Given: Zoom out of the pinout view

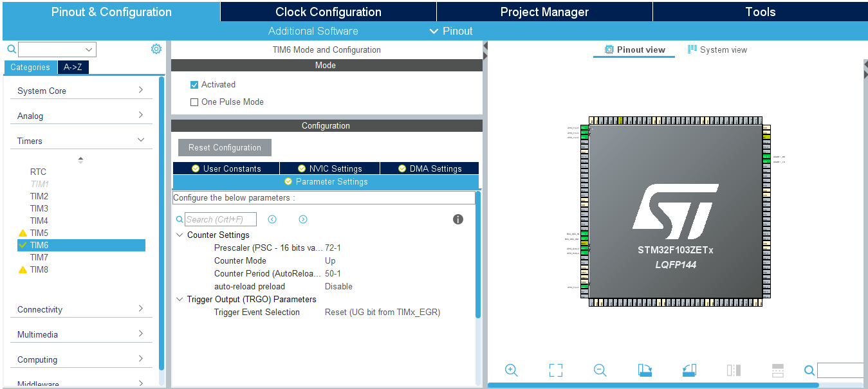Looking at the screenshot, I should click(x=600, y=370).
